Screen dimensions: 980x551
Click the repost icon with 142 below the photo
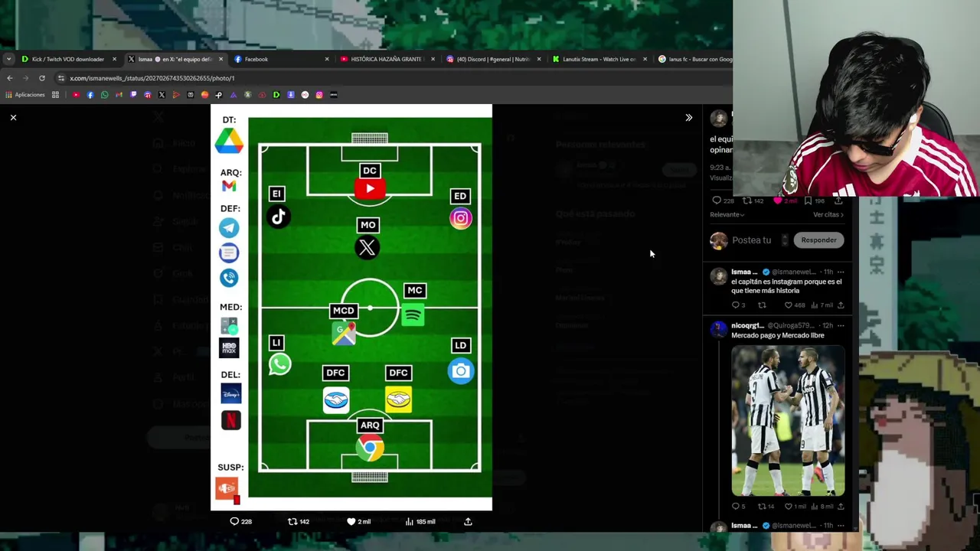tap(292, 521)
